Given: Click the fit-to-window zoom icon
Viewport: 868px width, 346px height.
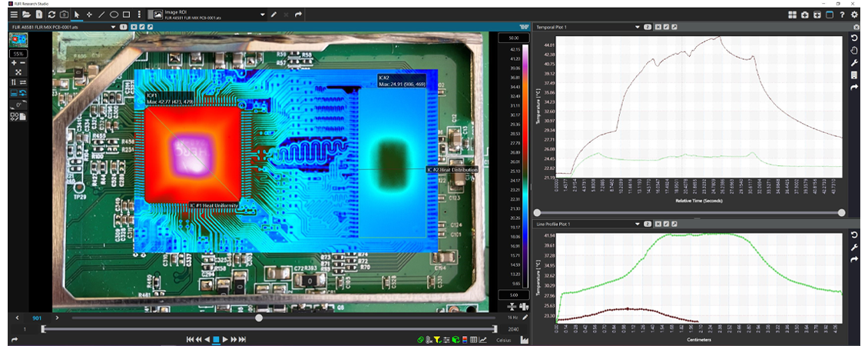Looking at the screenshot, I should [x=18, y=72].
